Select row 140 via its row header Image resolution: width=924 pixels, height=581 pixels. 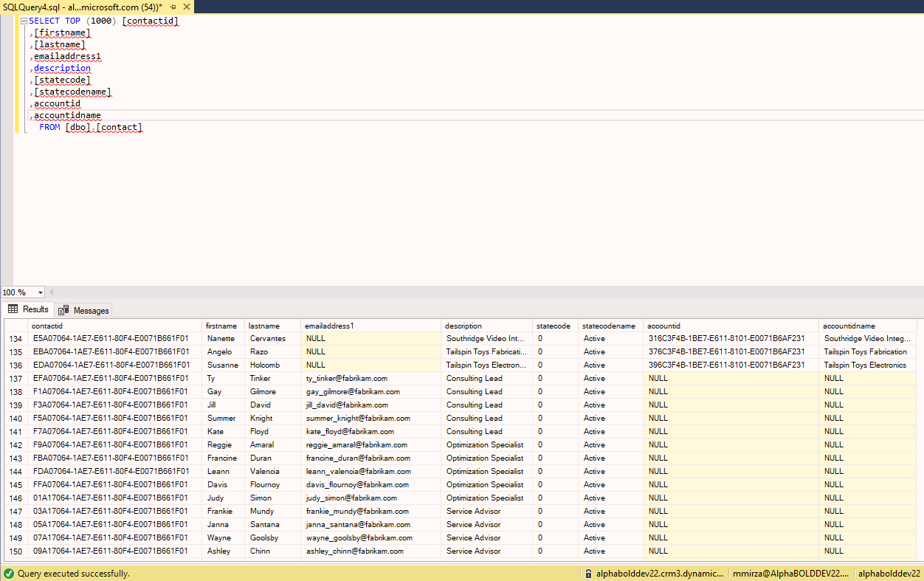pos(15,418)
